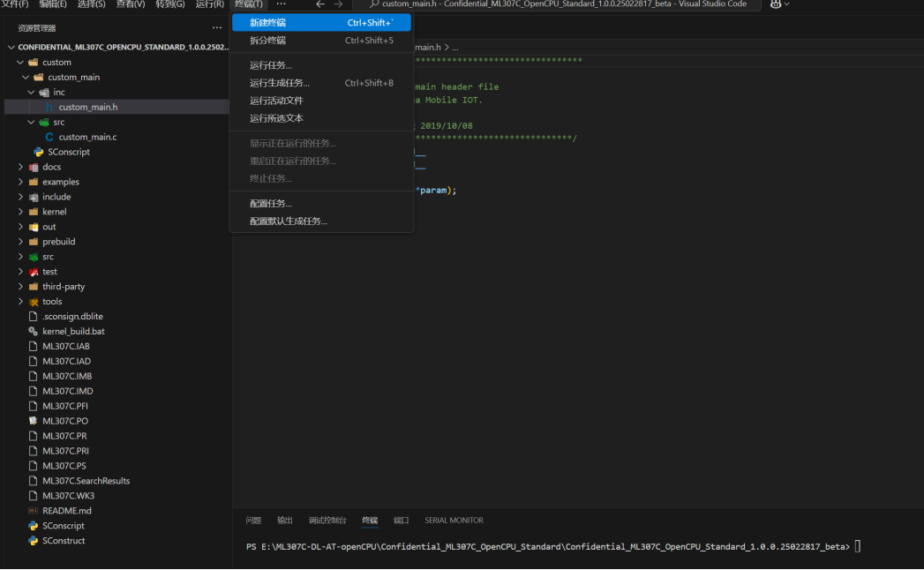Click the SConstruct Python icon

point(33,541)
